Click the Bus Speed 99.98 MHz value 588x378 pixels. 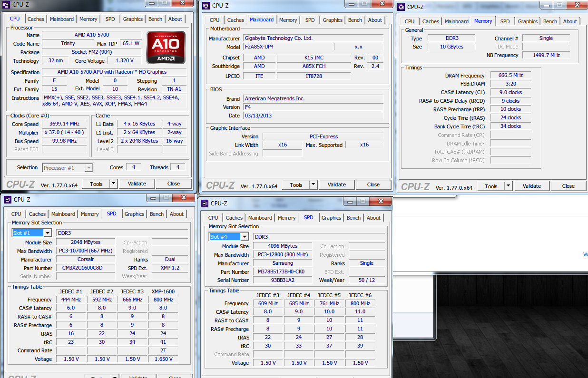pos(64,141)
